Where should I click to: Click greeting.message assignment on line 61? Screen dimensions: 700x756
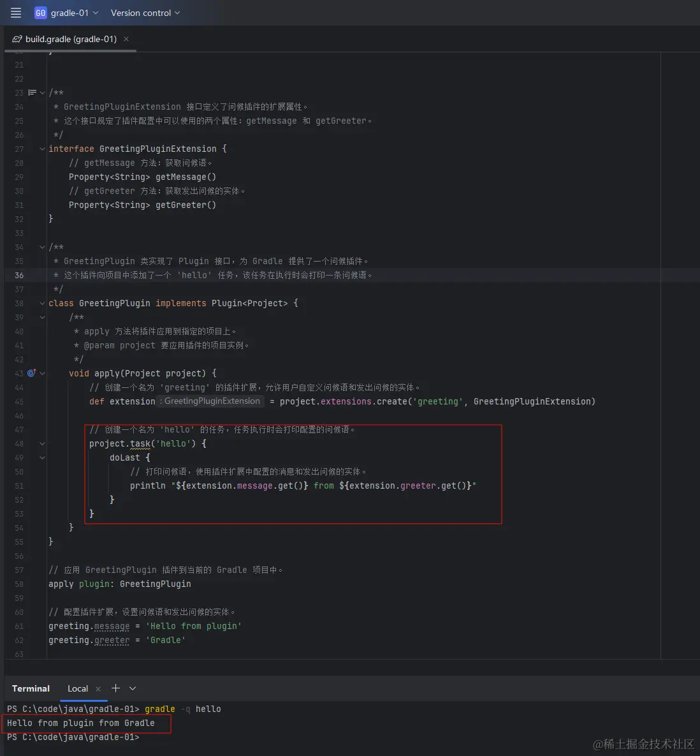coord(145,626)
